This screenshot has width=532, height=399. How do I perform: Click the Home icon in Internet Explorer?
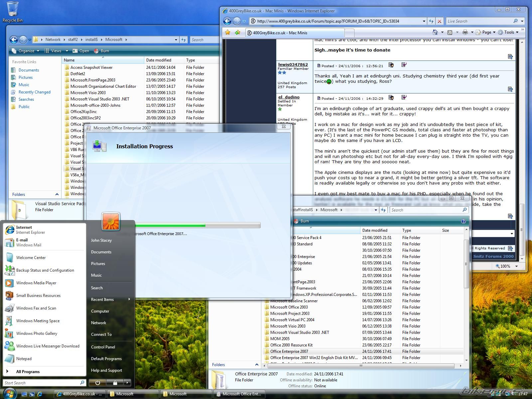coord(435,32)
